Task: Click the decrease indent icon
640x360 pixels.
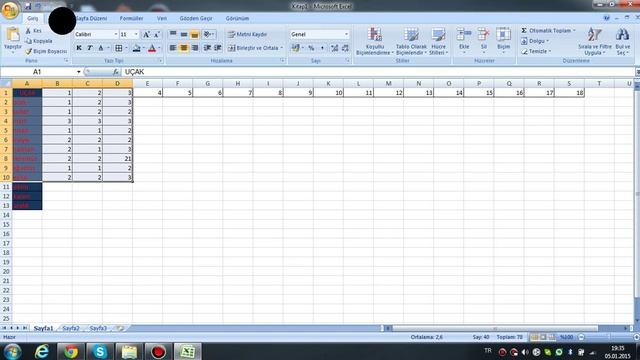Action: point(207,48)
